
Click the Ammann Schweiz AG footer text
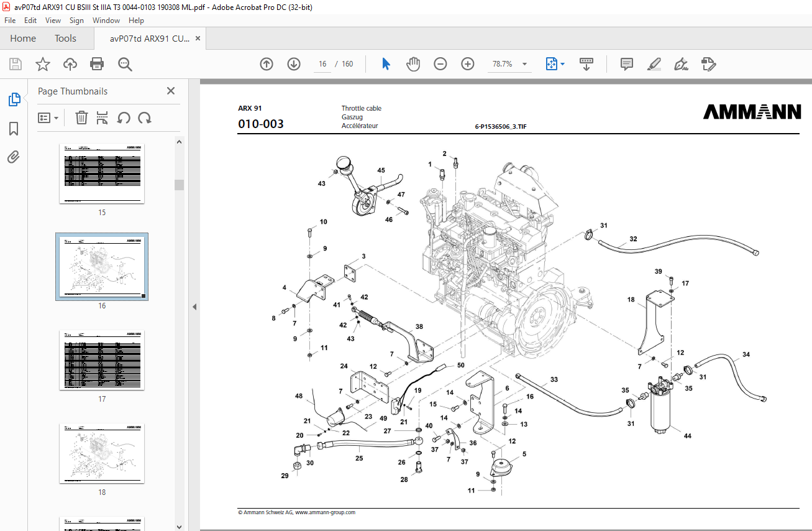tap(297, 512)
